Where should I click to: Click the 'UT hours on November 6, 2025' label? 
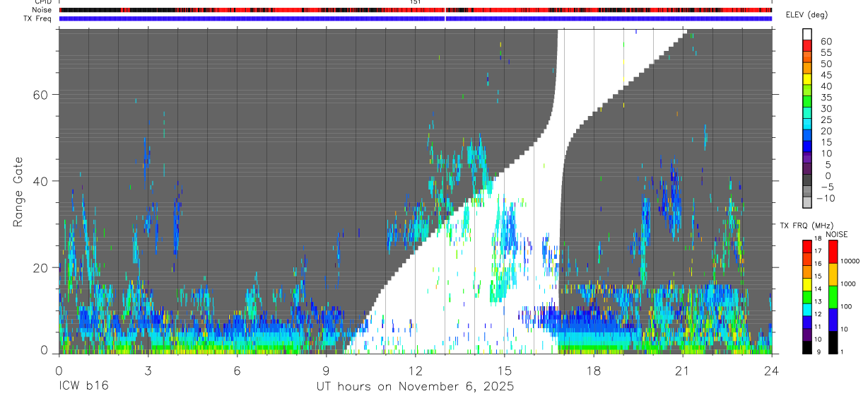pos(415,387)
